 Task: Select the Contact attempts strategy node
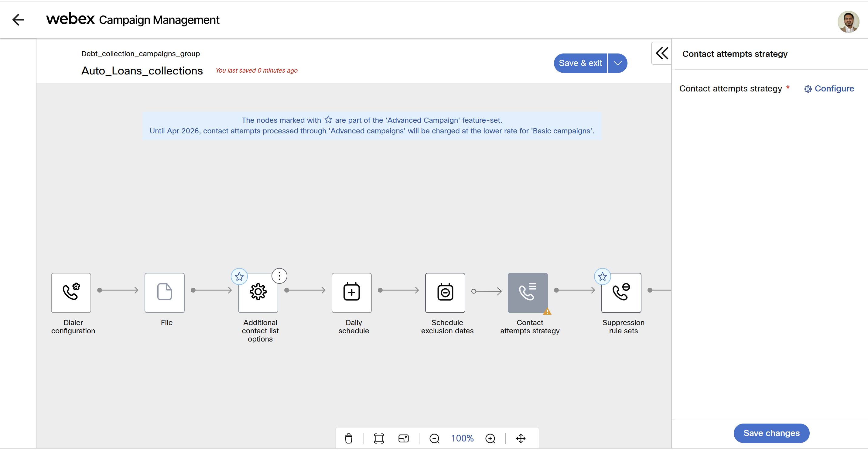pos(527,292)
